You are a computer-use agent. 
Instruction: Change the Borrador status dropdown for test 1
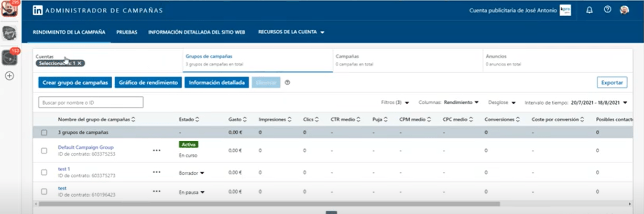pos(191,172)
